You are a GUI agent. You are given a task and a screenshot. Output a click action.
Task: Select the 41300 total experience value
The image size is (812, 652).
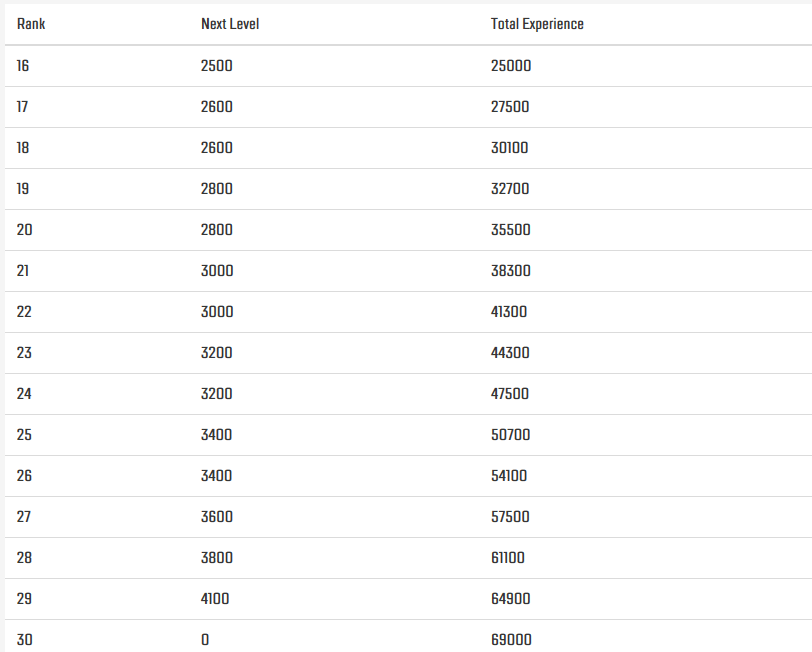[x=509, y=312]
